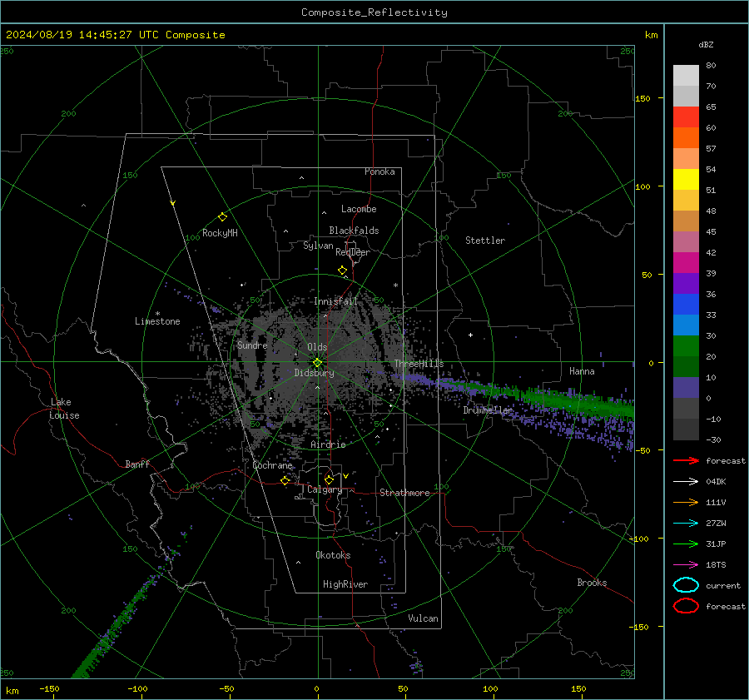The width and height of the screenshot is (749, 700).
Task: Pick the purple 36-39 dBZ swatch
Action: click(x=686, y=283)
